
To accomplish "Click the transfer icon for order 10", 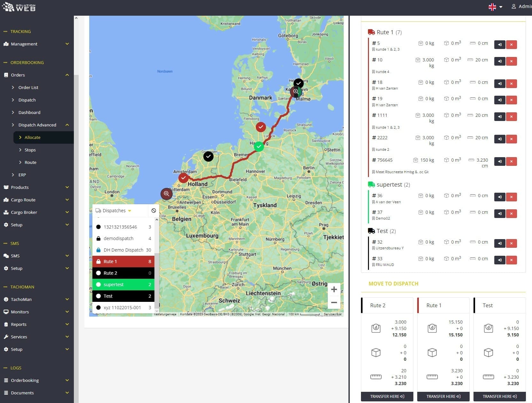I will point(499,61).
